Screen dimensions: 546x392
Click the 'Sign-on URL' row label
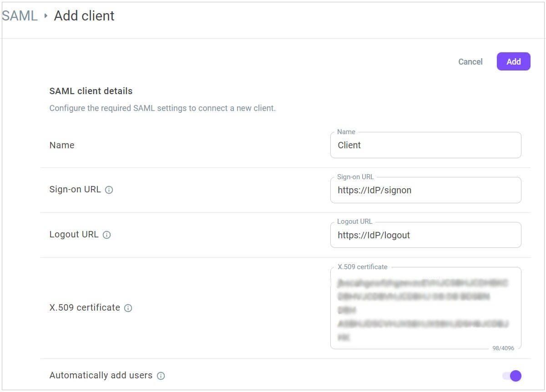75,190
